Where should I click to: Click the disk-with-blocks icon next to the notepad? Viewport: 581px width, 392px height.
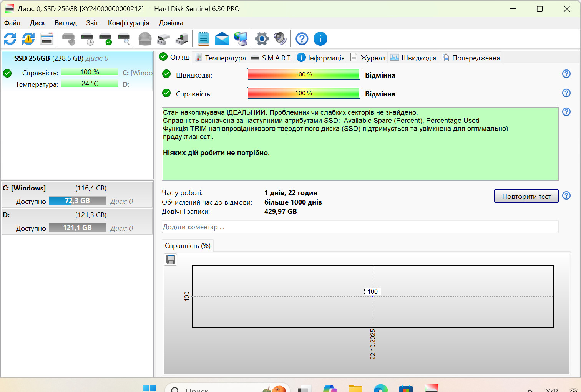(x=182, y=39)
